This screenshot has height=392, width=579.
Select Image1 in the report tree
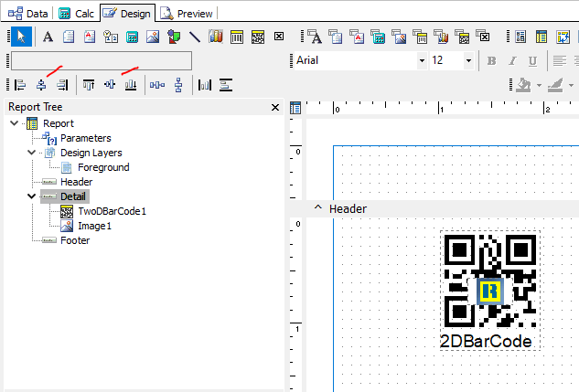(94, 226)
